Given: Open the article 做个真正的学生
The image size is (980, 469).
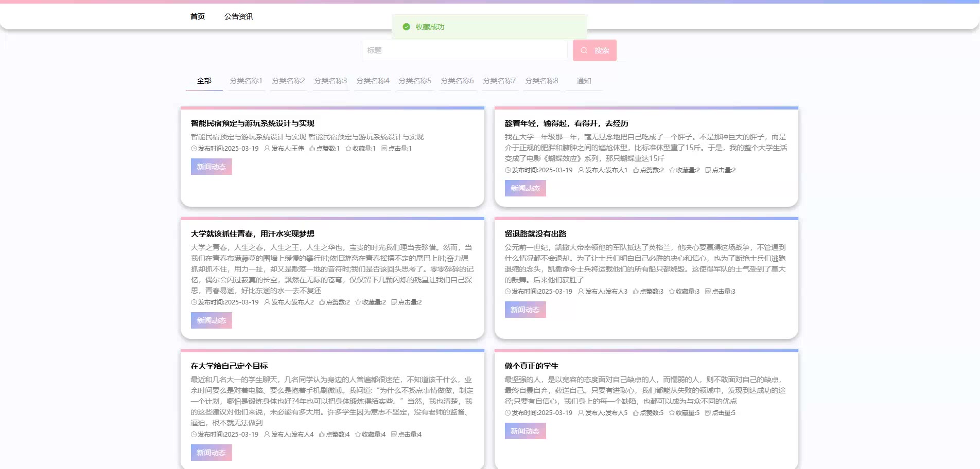Looking at the screenshot, I should click(x=532, y=366).
